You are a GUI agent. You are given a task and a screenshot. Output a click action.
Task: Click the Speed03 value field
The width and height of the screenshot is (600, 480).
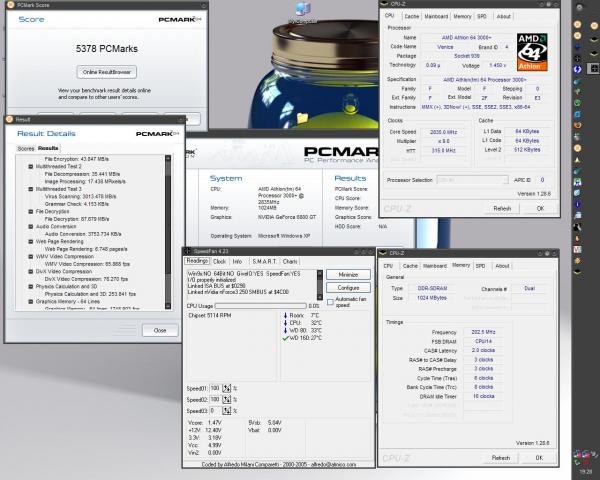215,411
